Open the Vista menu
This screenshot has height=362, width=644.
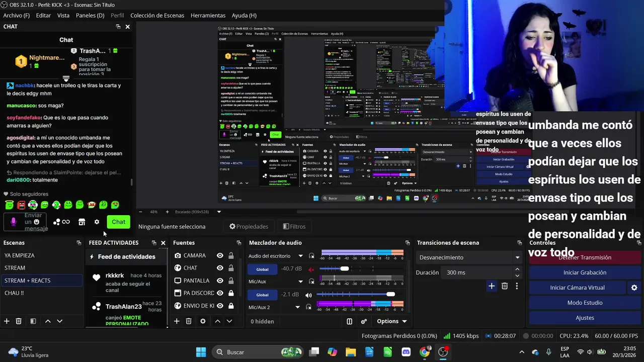[x=63, y=16]
